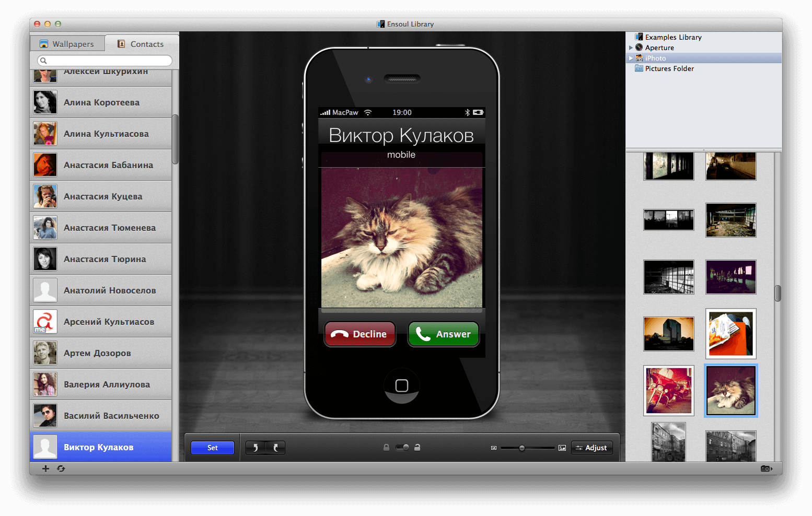Select the iPhoto source row
This screenshot has width=812, height=516.
pyautogui.click(x=704, y=58)
